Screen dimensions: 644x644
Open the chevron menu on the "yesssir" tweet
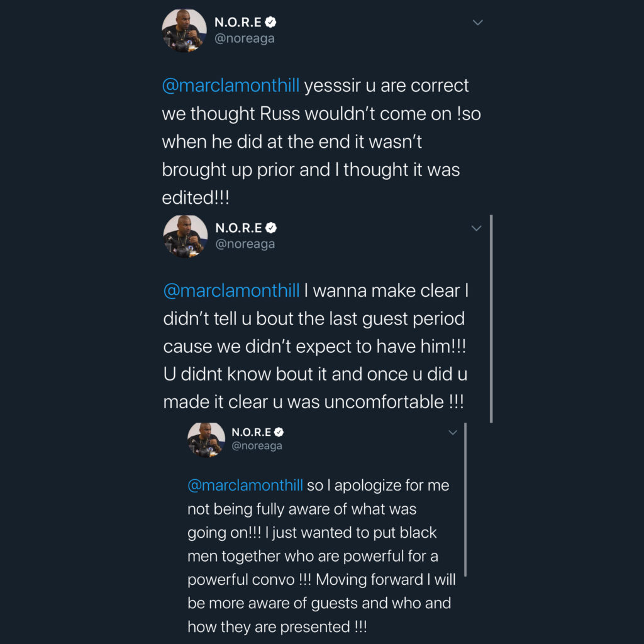point(477,23)
